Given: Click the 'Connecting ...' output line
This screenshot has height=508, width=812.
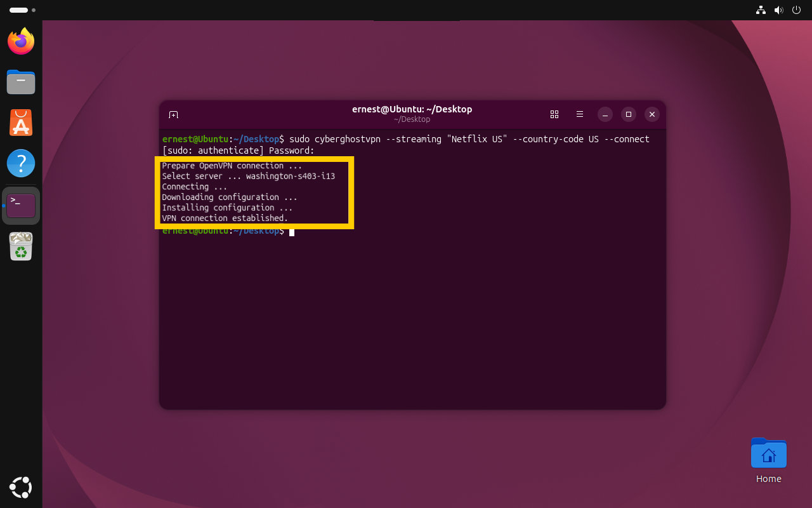Looking at the screenshot, I should click(x=195, y=187).
